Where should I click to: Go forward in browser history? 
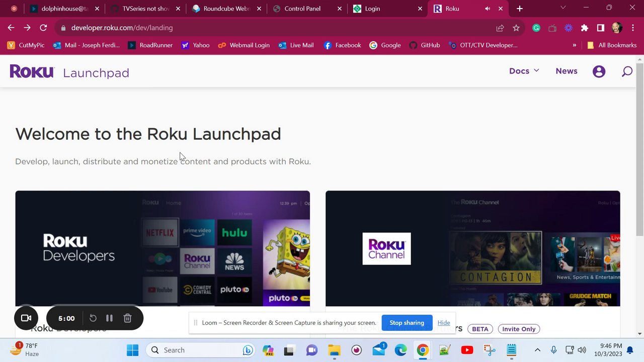(x=27, y=28)
